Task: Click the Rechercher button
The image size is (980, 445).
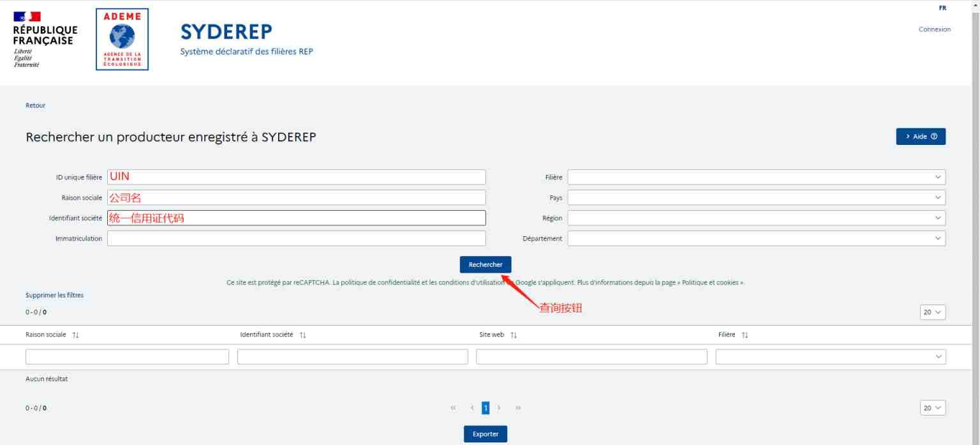Action: (486, 264)
